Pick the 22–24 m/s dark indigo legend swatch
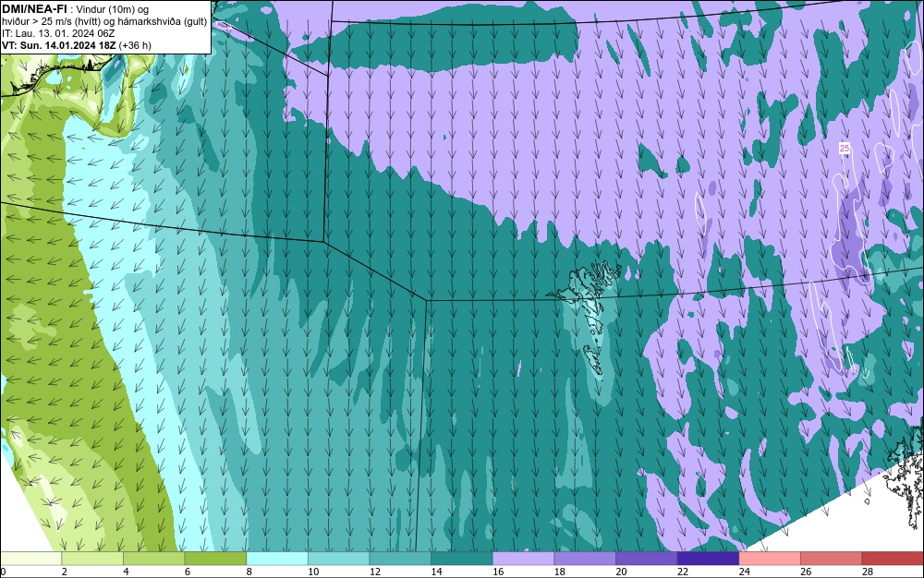The image size is (924, 578). click(x=708, y=559)
